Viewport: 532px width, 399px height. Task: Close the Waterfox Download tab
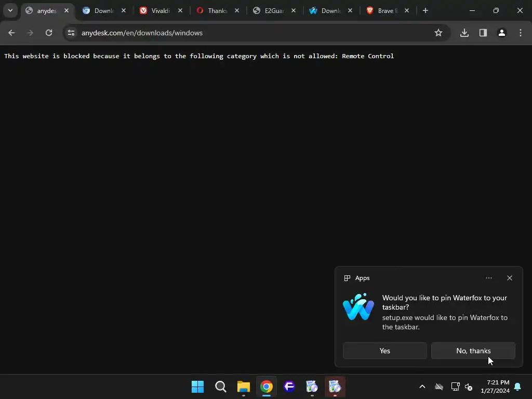pyautogui.click(x=350, y=11)
